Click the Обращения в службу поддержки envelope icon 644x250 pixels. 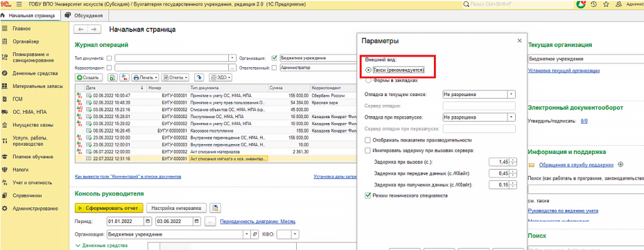click(531, 165)
